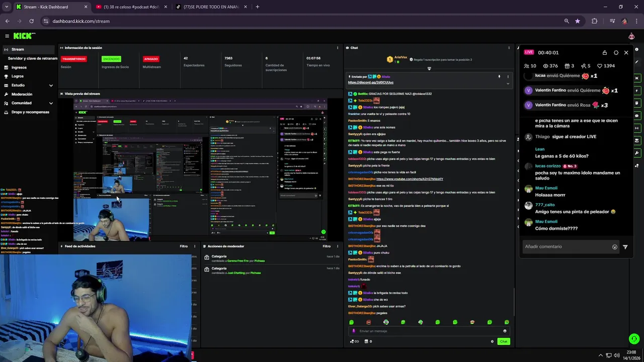Expand the Comunidad menu chevron
644x362 pixels.
(51, 103)
